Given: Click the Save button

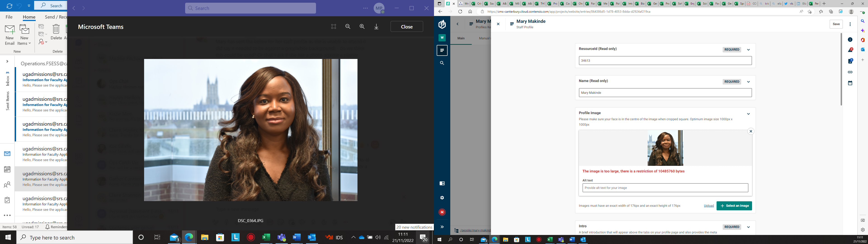Looking at the screenshot, I should coord(836,24).
